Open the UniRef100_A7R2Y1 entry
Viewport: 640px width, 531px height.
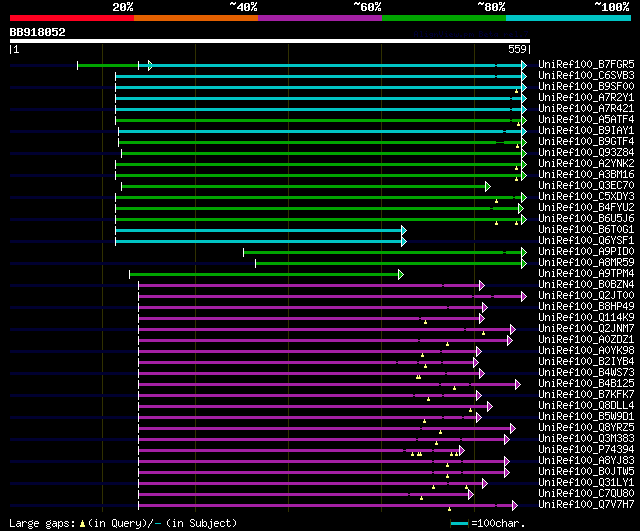click(586, 98)
